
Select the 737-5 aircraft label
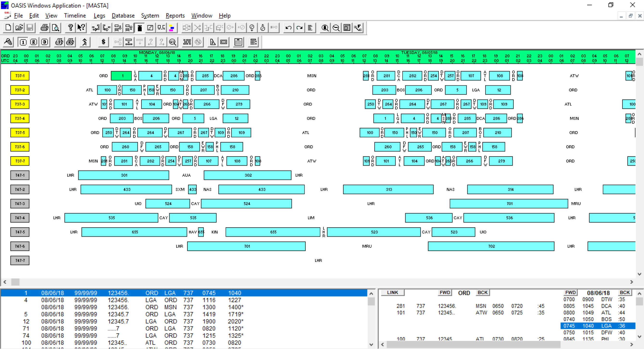pos(20,133)
